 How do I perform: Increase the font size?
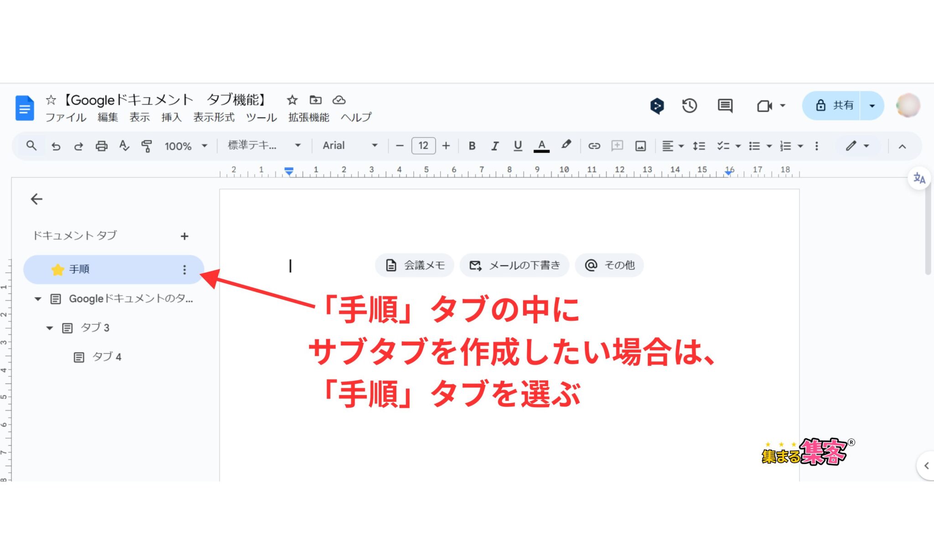[x=446, y=146]
